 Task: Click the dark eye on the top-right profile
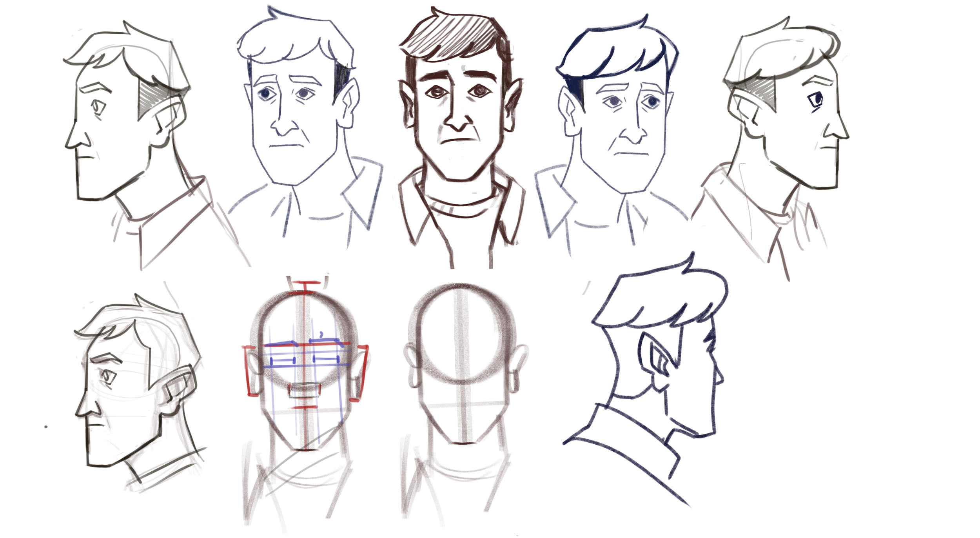point(816,100)
